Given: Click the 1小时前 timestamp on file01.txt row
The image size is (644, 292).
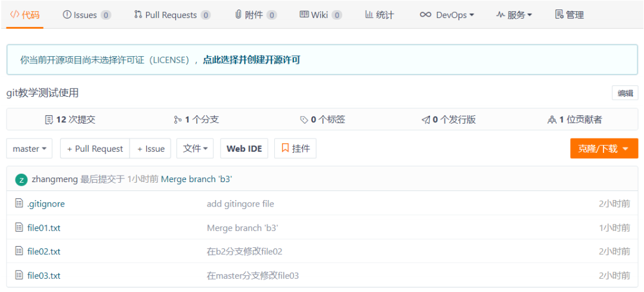Looking at the screenshot, I should tap(614, 228).
